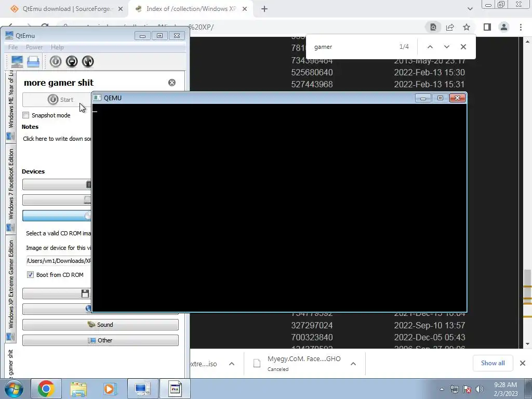Open the Chrome profile avatar icon

(x=504, y=27)
